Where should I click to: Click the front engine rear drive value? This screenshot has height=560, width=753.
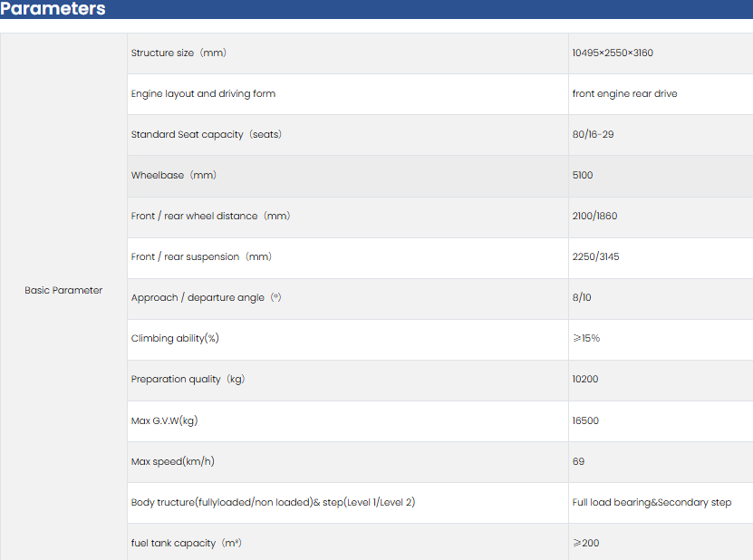point(624,94)
